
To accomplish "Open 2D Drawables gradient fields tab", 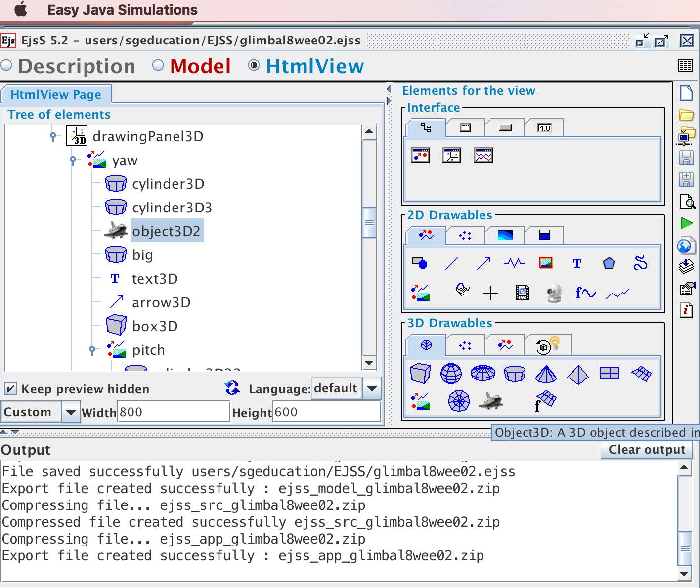I will 505,235.
